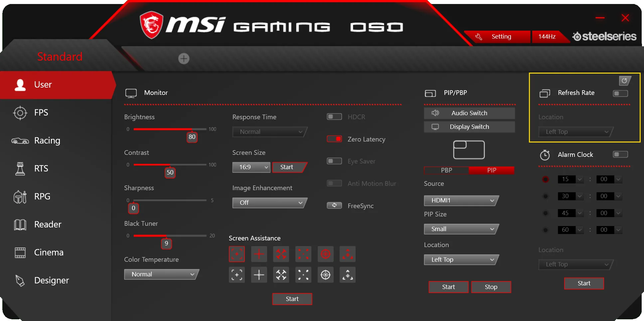Image resolution: width=644 pixels, height=321 pixels.
Task: Enable the Refresh Rate toggle
Action: (620, 94)
